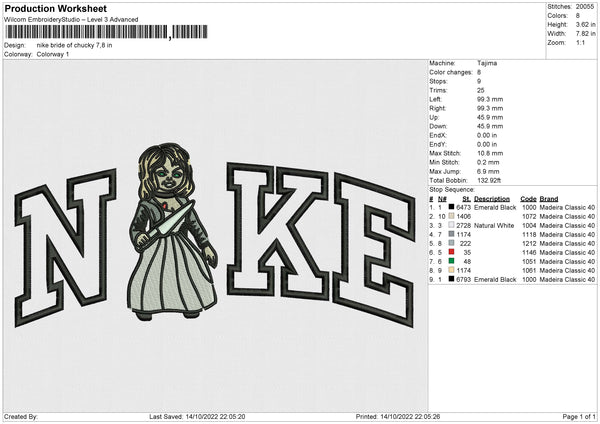Click the Last Saved timestamp 14/10/2022 22:05:20
The width and height of the screenshot is (600, 424).
[x=215, y=417]
